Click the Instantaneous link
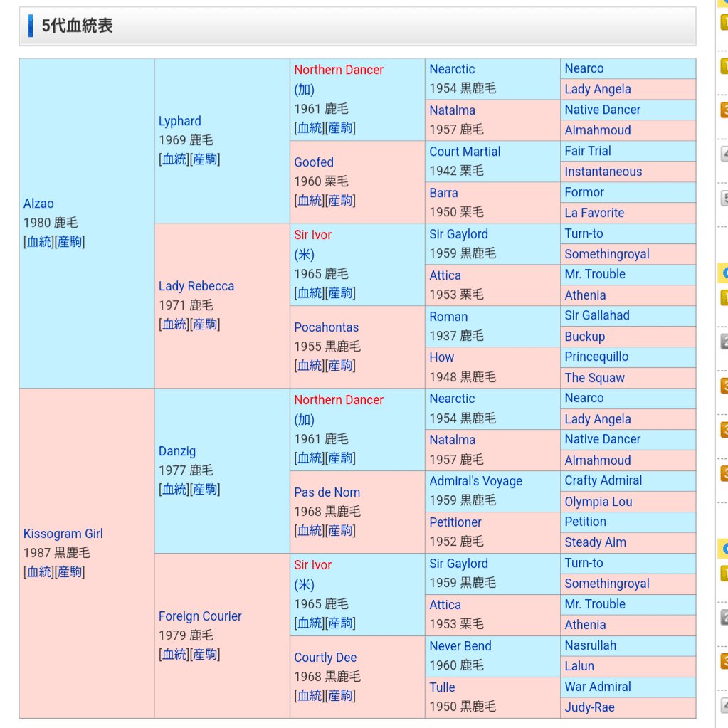Image resolution: width=728 pixels, height=728 pixels. tap(603, 172)
